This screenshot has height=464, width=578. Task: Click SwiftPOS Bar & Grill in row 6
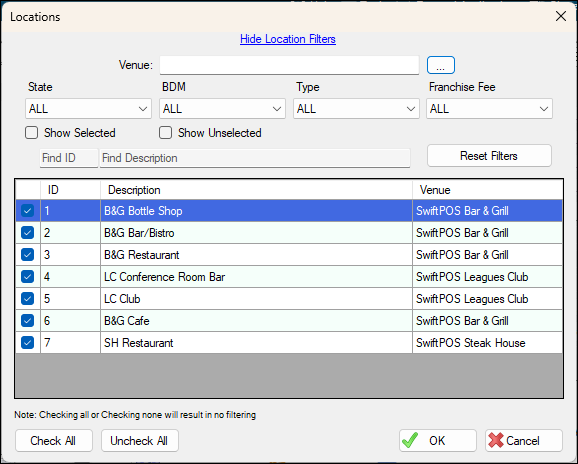point(488,321)
